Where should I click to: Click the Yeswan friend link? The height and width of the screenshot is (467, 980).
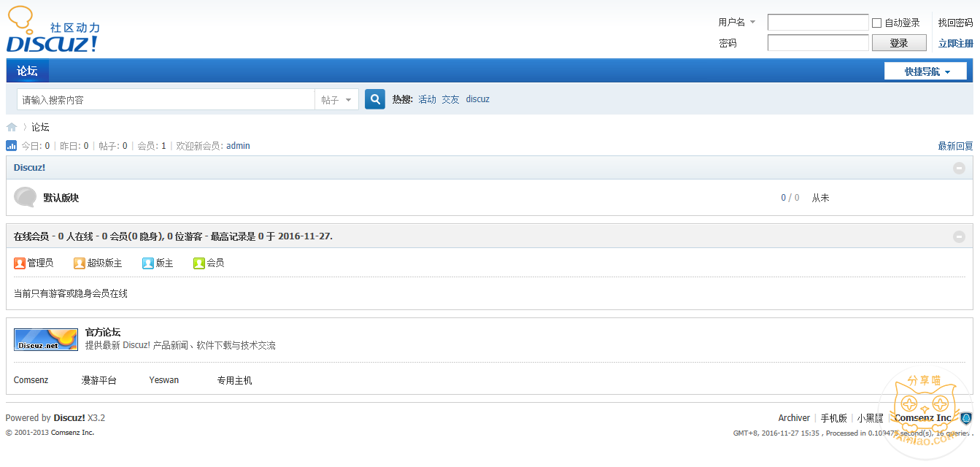point(163,380)
